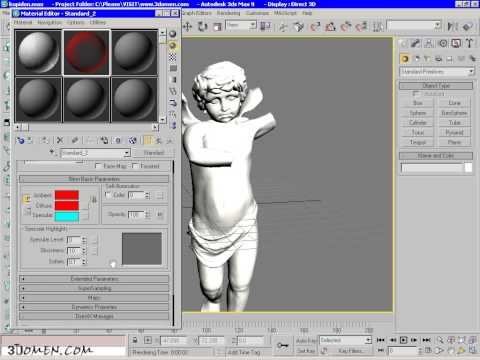The width and height of the screenshot is (480, 360).
Task: Click Select and Move tool
Action: [188, 26]
